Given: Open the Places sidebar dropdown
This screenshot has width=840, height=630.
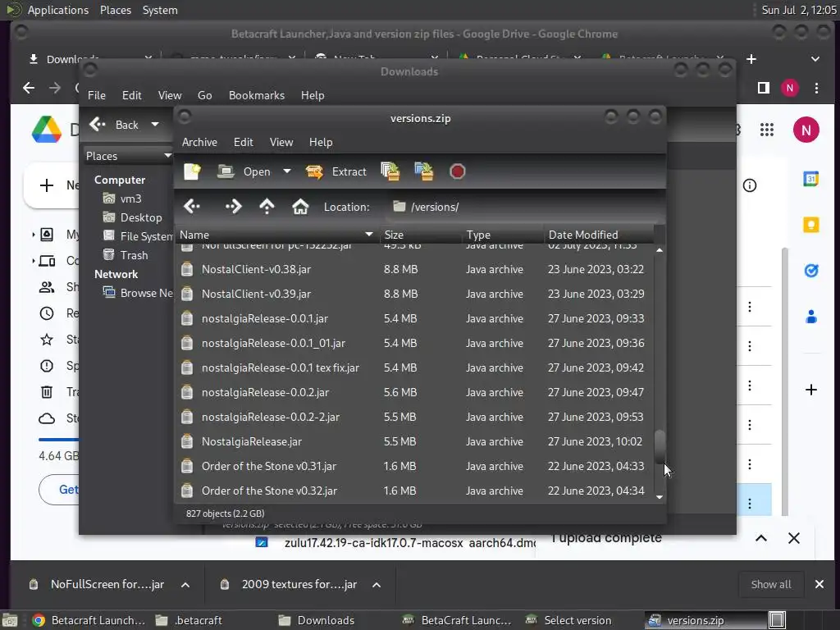Looking at the screenshot, I should pyautogui.click(x=128, y=156).
